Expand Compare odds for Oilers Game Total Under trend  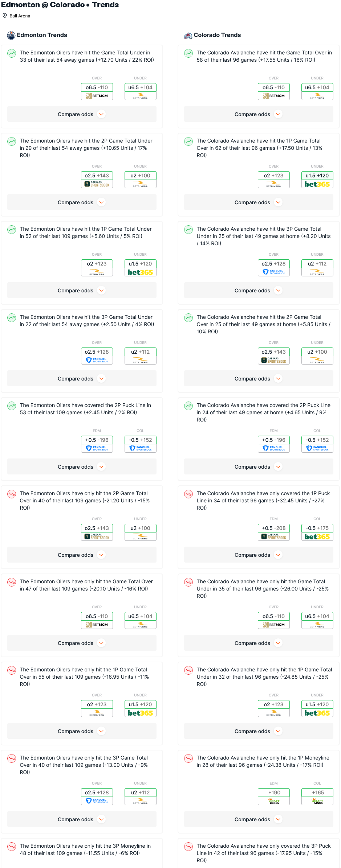tap(82, 114)
